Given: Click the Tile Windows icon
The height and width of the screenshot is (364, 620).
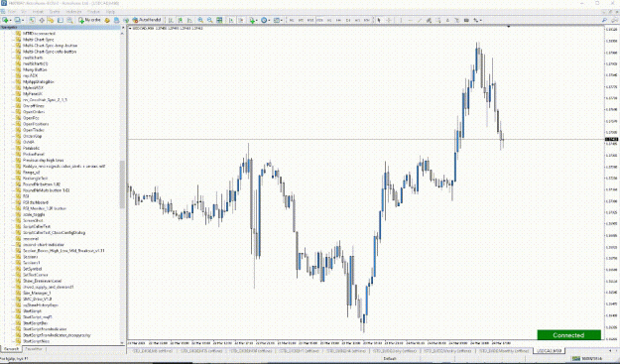Looking at the screenshot, I should click(219, 20).
